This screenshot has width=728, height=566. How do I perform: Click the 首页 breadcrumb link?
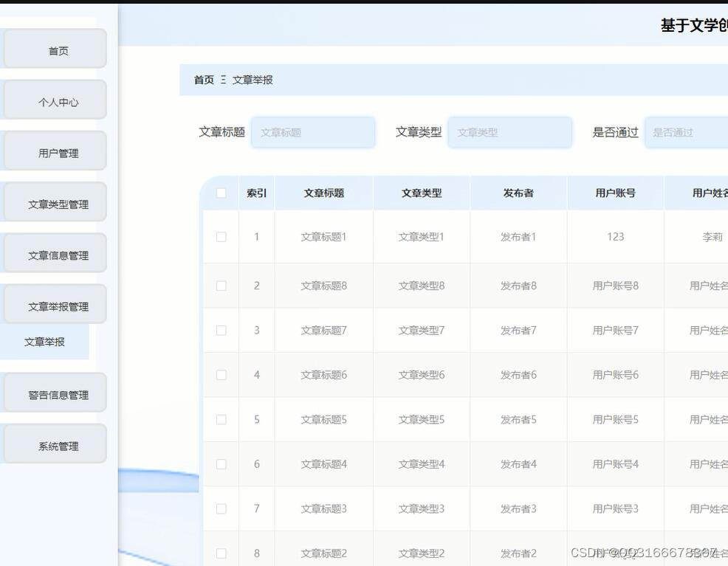[202, 80]
